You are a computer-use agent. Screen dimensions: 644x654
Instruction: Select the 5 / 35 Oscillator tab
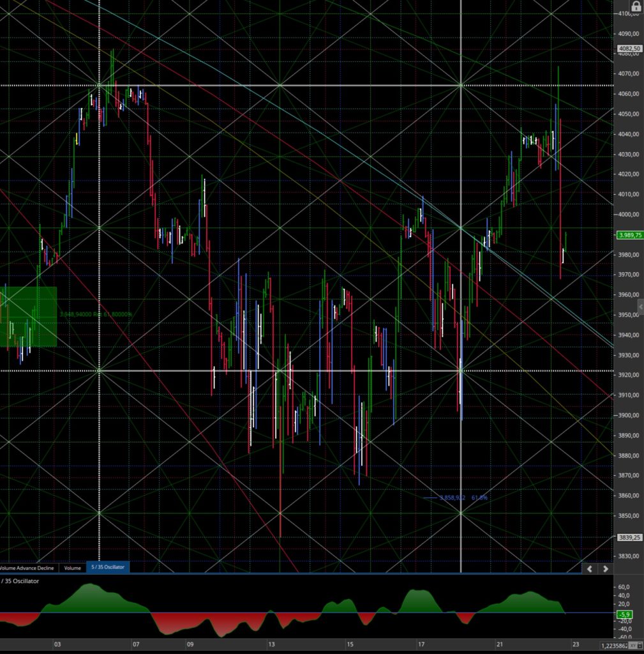[x=108, y=567]
